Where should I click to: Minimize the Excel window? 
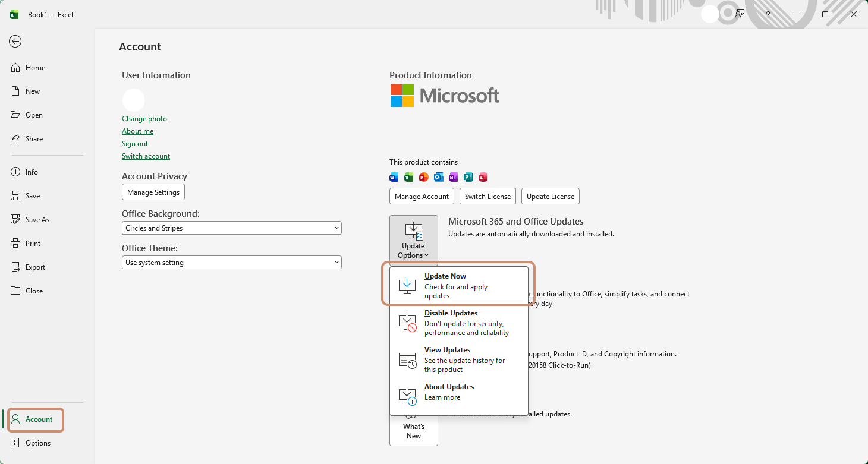[x=797, y=14]
